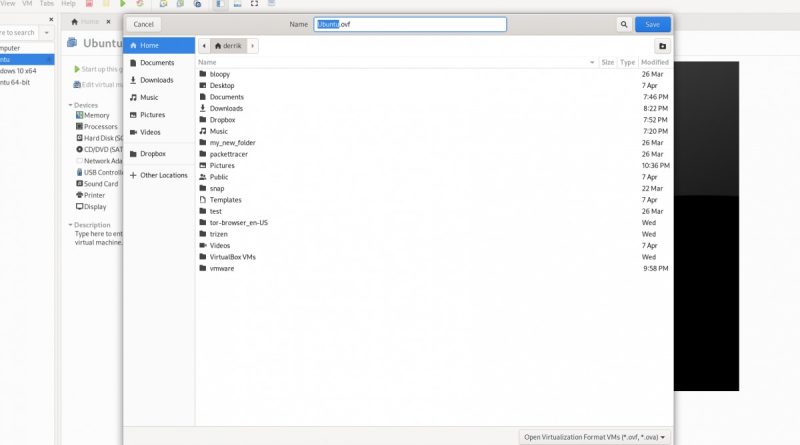The image size is (800, 445).
Task: Select the Downloads folder icon in file list
Action: click(203, 108)
